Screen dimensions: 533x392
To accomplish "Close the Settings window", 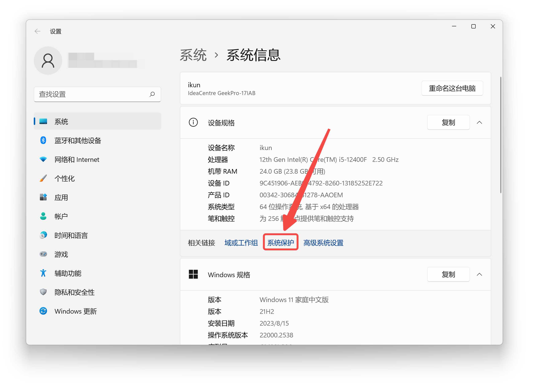I will click(x=493, y=26).
